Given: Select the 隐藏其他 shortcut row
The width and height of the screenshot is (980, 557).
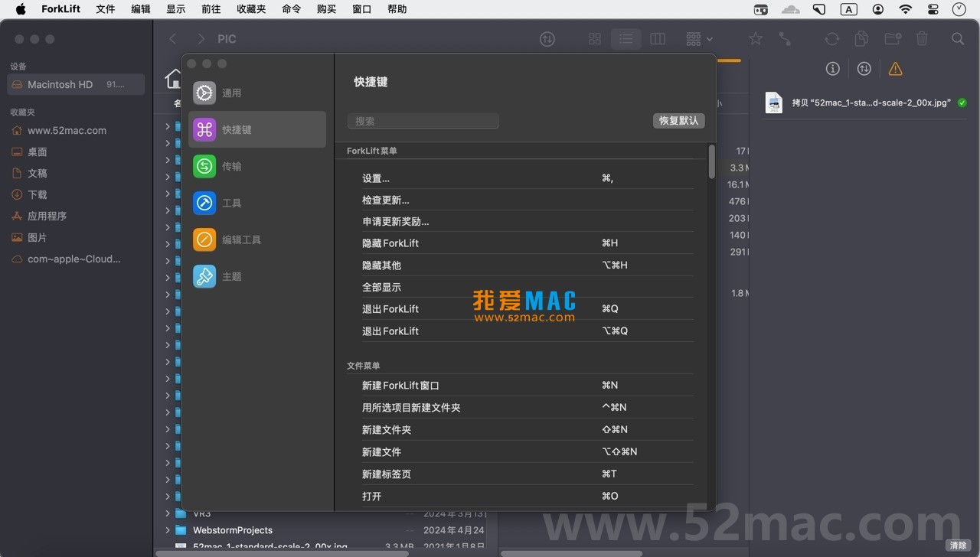Looking at the screenshot, I should 527,265.
